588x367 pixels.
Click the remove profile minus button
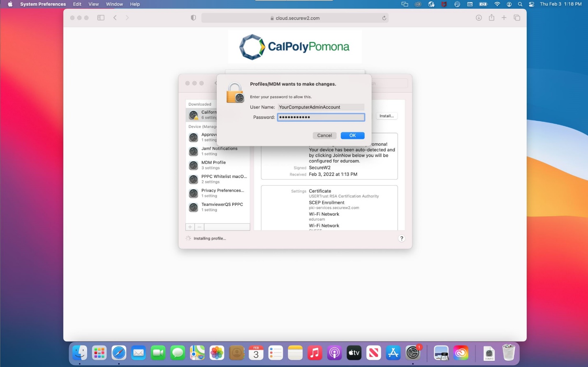(199, 227)
